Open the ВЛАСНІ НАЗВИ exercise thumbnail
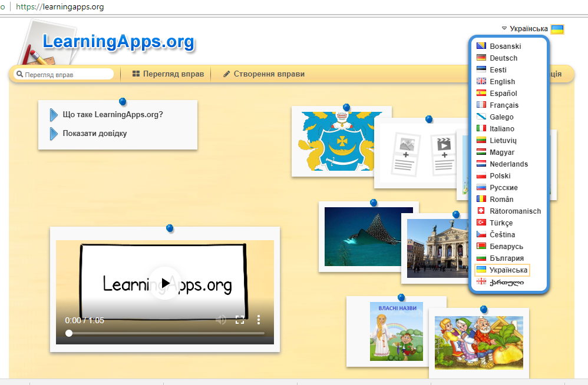The image size is (588, 385). coord(397,331)
